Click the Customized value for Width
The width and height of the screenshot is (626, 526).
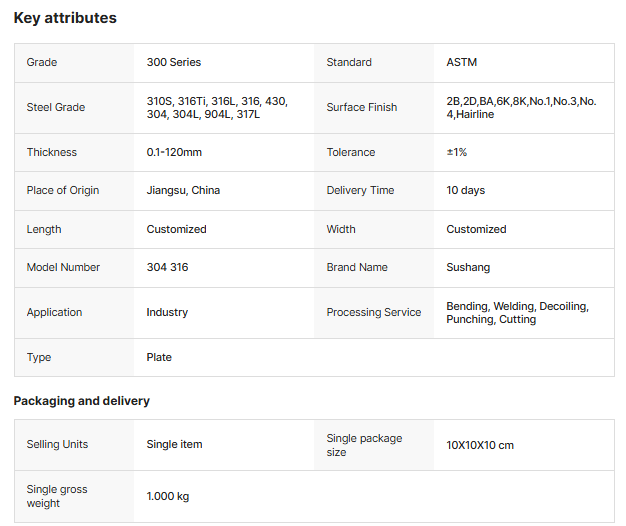click(476, 229)
